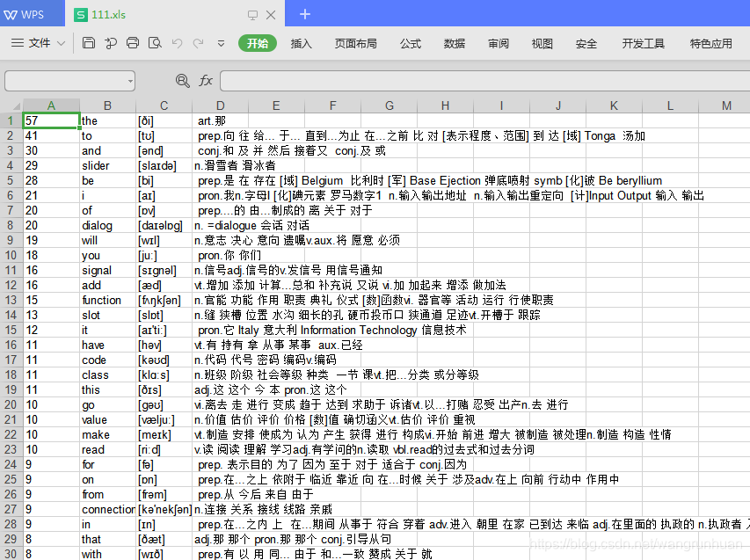The width and height of the screenshot is (750, 560).
Task: Click cell with word 'dialog'
Action: coord(107,225)
